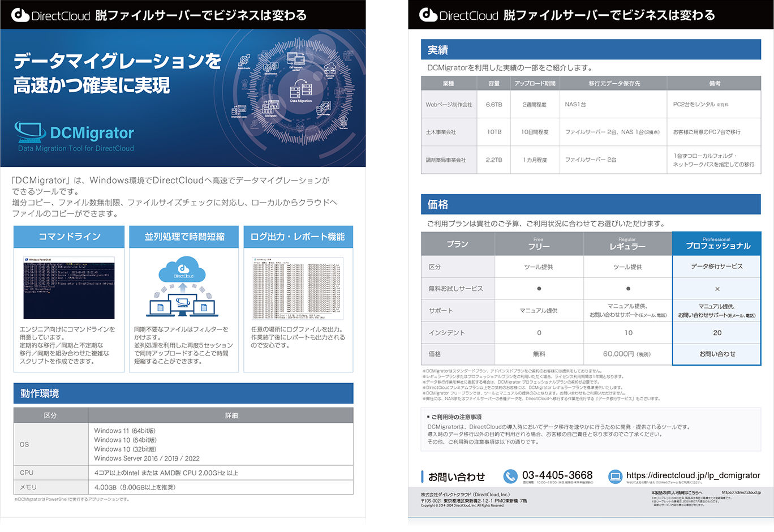Select the プロフェッショナル plan column header

(x=717, y=244)
